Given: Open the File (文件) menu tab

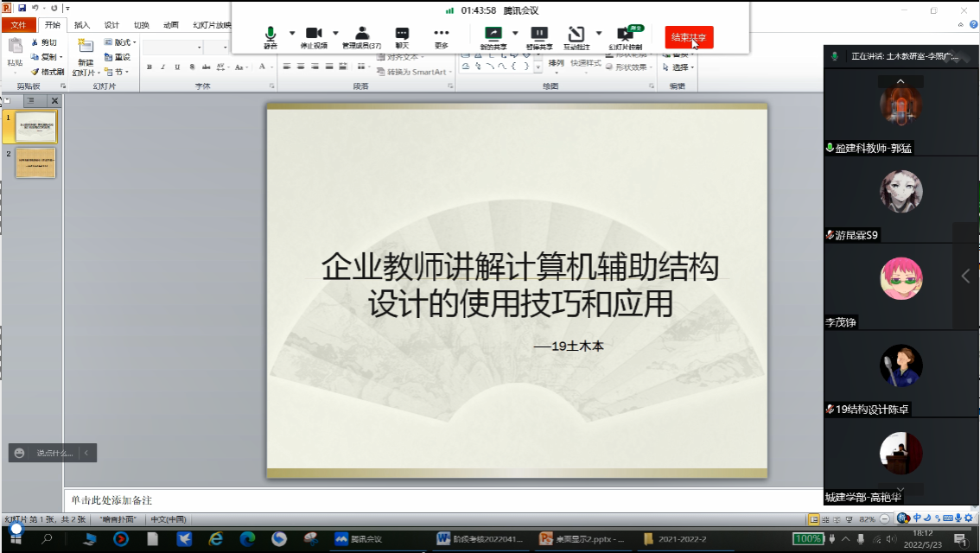Looking at the screenshot, I should pos(18,25).
